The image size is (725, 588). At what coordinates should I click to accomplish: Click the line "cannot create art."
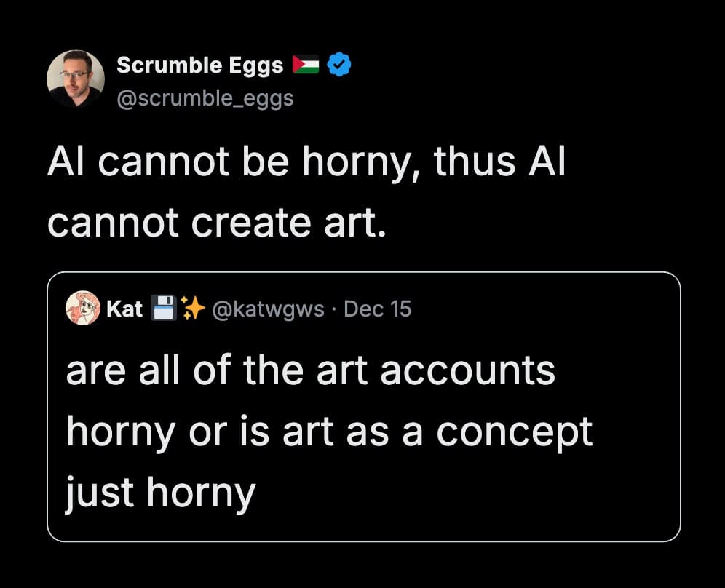[x=215, y=221]
